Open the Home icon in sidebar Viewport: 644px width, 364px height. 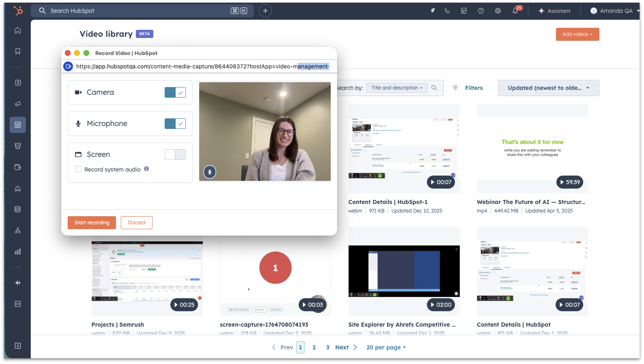18,30
